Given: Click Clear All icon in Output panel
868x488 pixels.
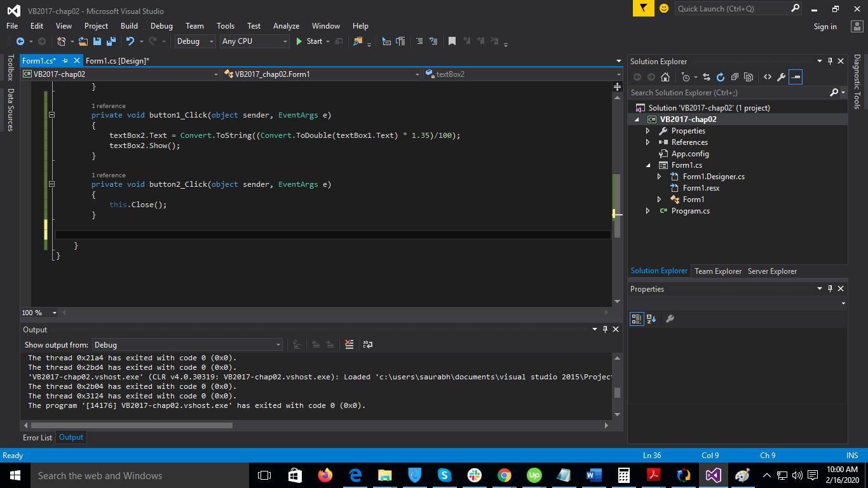Looking at the screenshot, I should [x=349, y=344].
